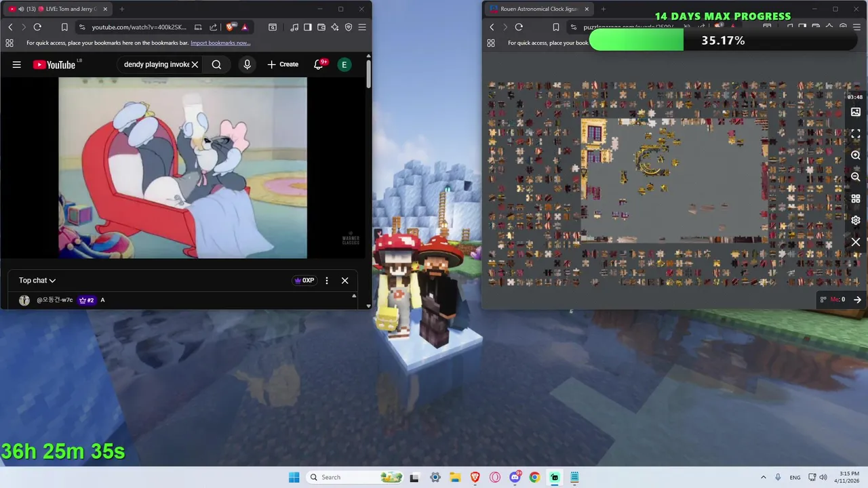The image size is (868, 488).
Task: Click the #2 badge beside the chat username
Action: coord(87,300)
